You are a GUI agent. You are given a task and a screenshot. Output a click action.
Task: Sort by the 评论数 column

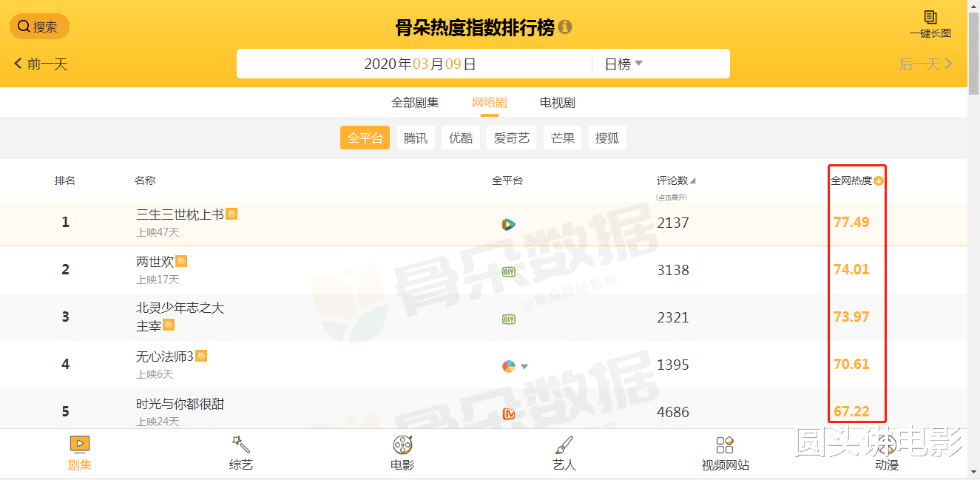coord(676,180)
